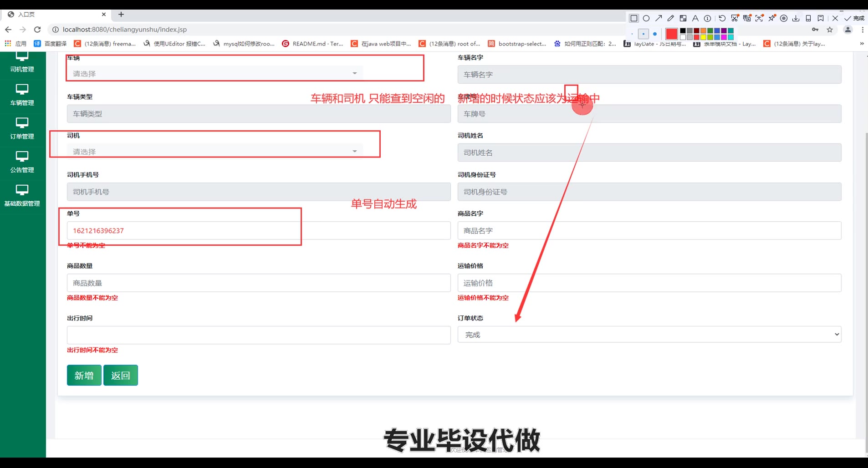Focus the 商品名字 input field

pos(649,230)
